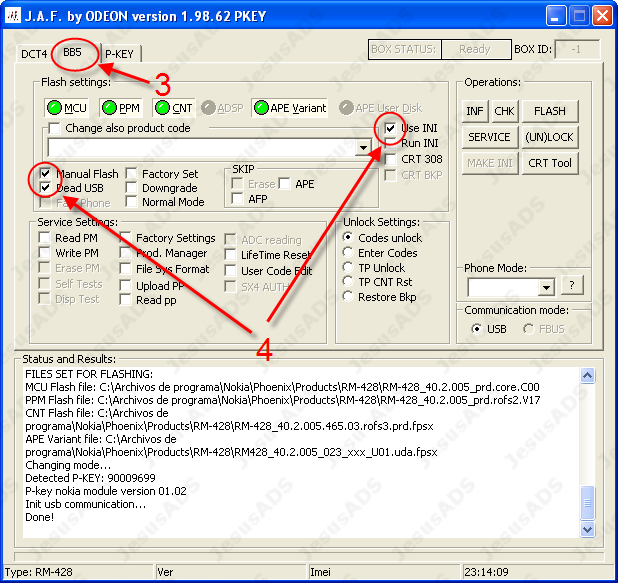Check the SKIP APE checkbox

point(285,183)
